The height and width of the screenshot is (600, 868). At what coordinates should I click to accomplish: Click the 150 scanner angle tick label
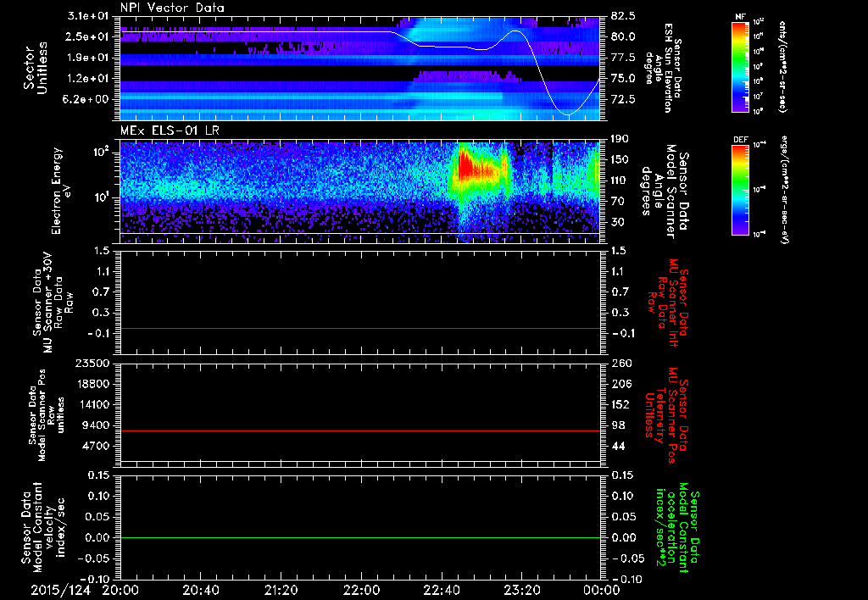coord(620,159)
